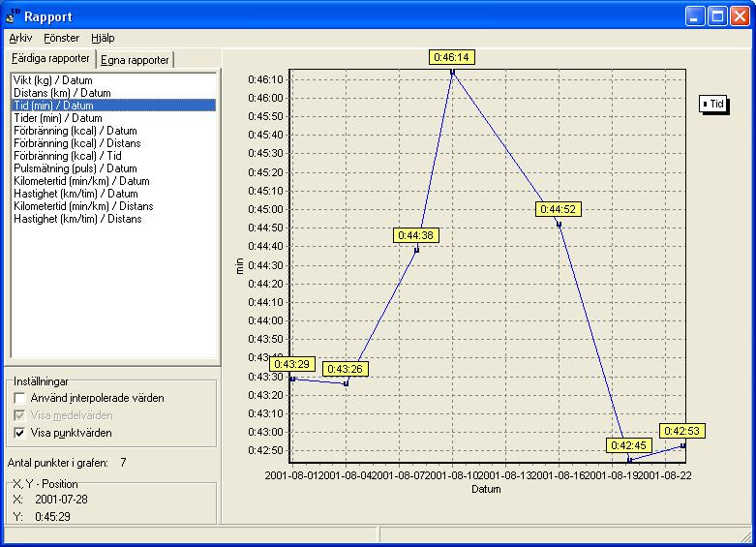Switch to the Egna rapporter tab
Viewport: 756px width, 547px height.
135,60
